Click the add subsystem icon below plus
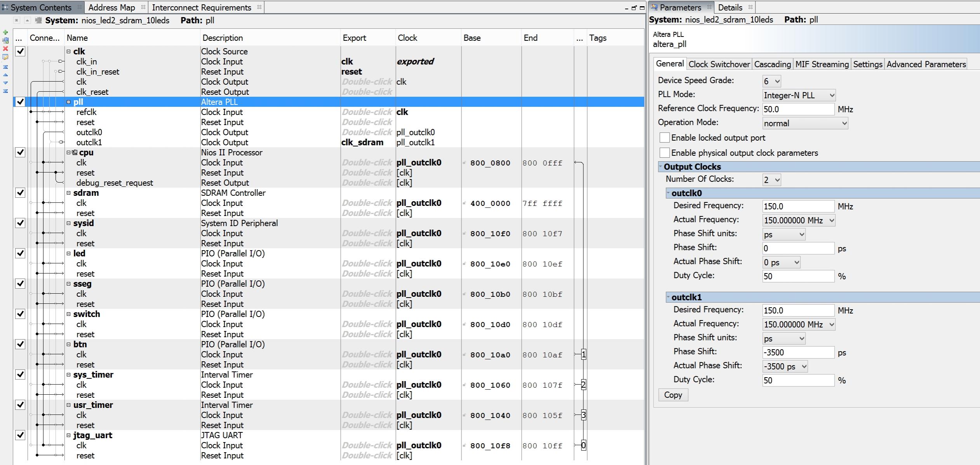This screenshot has height=465, width=980. tap(5, 40)
